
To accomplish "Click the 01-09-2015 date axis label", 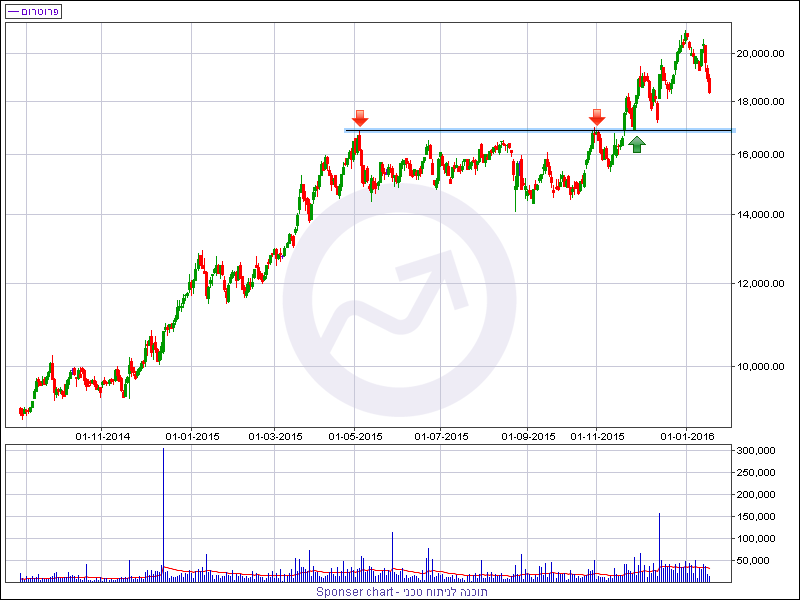I will click(529, 437).
